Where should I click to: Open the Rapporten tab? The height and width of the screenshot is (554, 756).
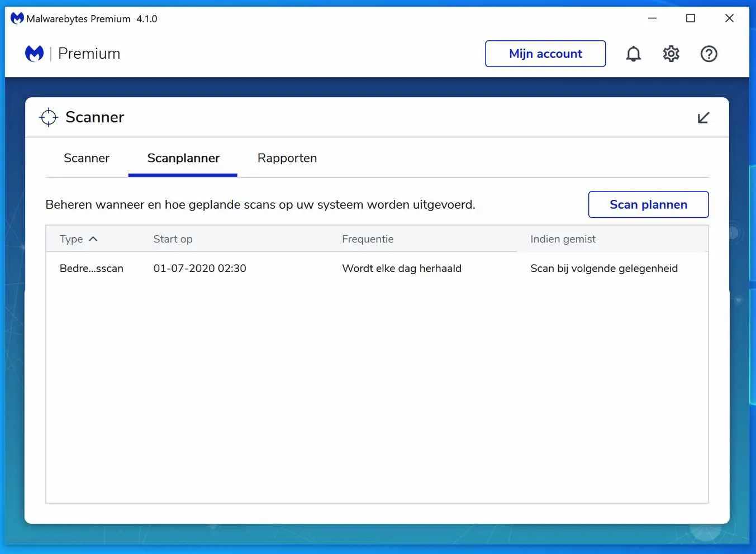tap(287, 158)
